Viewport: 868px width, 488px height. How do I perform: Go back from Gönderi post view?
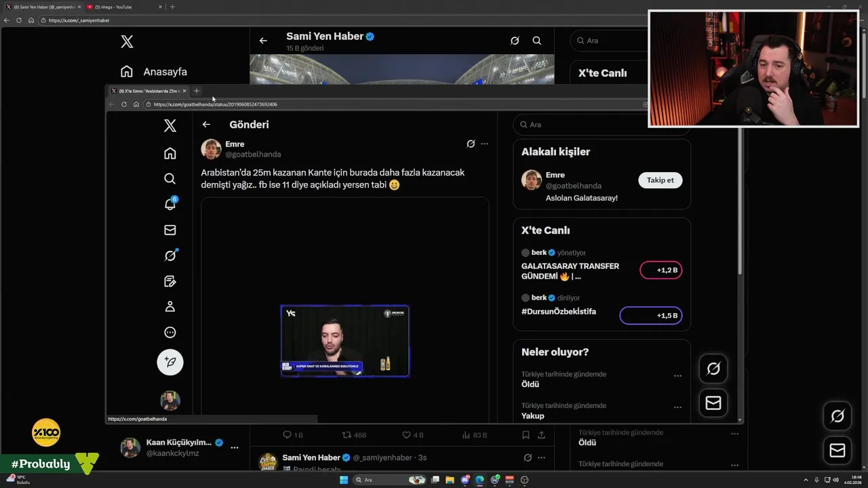coord(206,125)
